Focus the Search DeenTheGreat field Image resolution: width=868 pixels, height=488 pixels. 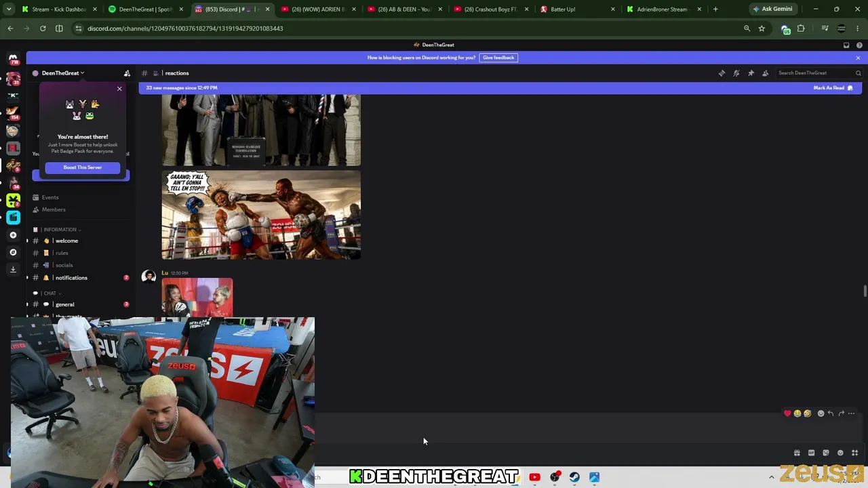(818, 73)
